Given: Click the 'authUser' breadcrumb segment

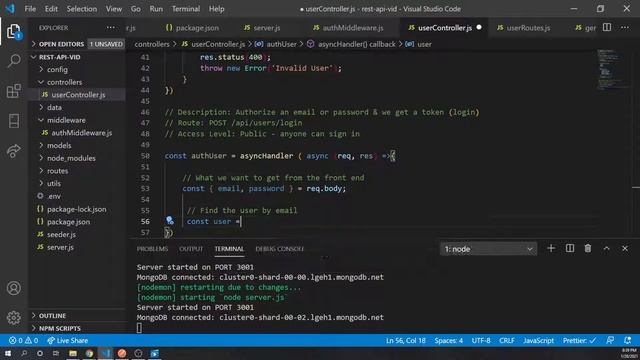Looking at the screenshot, I should click(x=281, y=44).
